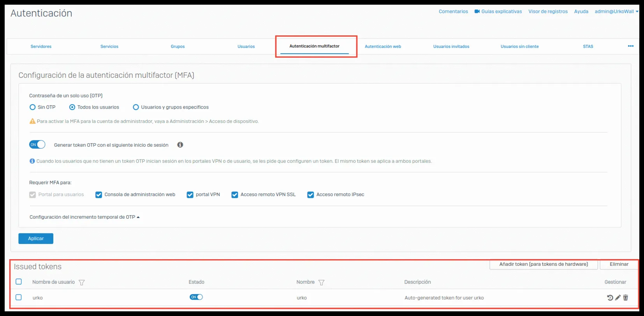Open the admin@UrkoWall account menu

pos(616,11)
